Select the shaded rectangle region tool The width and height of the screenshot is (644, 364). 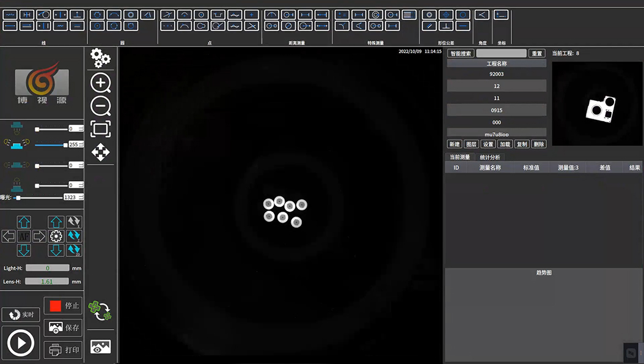[409, 15]
